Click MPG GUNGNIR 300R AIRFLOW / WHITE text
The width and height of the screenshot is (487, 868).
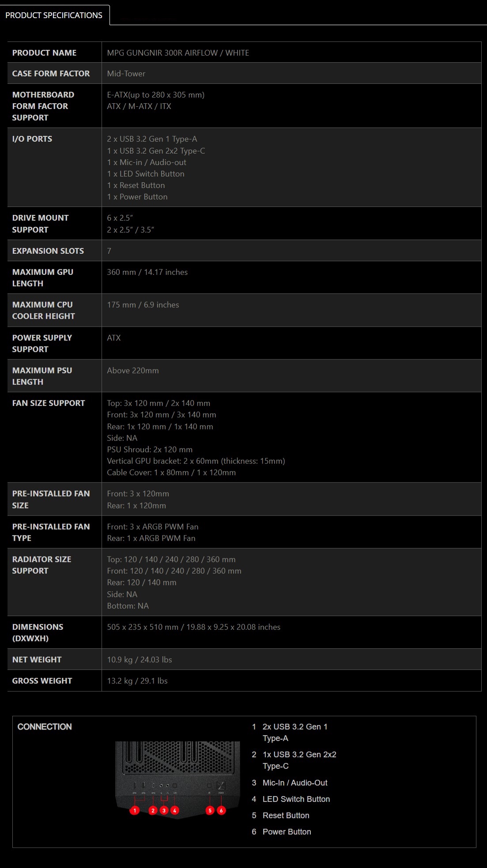178,53
